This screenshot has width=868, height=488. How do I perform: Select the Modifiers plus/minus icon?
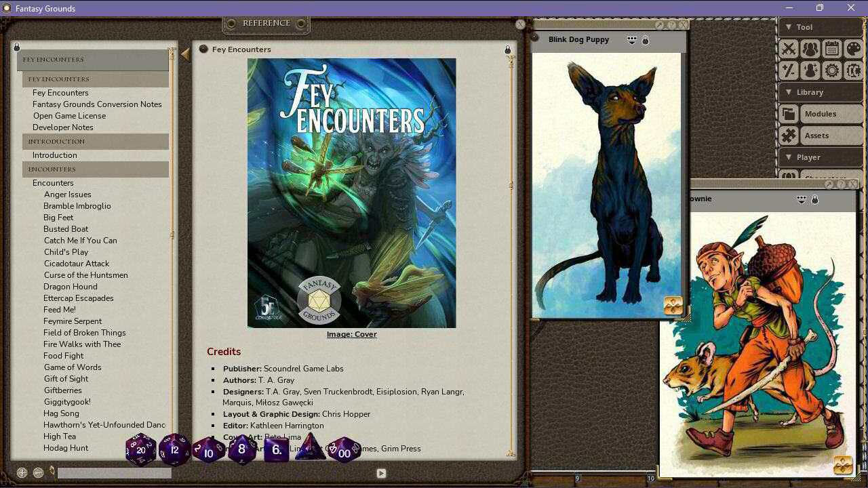tap(789, 70)
